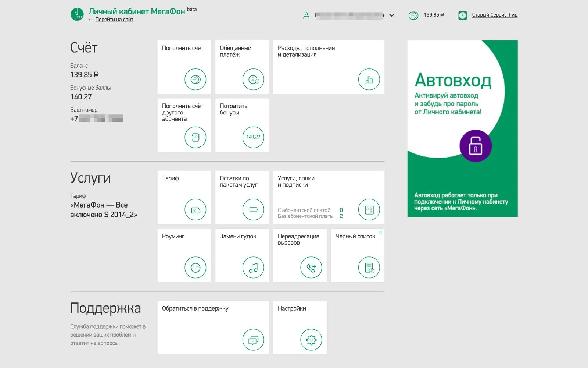The width and height of the screenshot is (588, 368).
Task: Click the blurred account name in header
Action: tap(349, 15)
